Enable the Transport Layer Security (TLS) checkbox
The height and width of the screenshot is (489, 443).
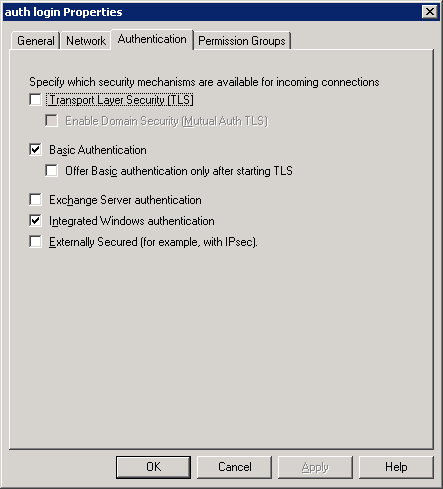pyautogui.click(x=35, y=99)
